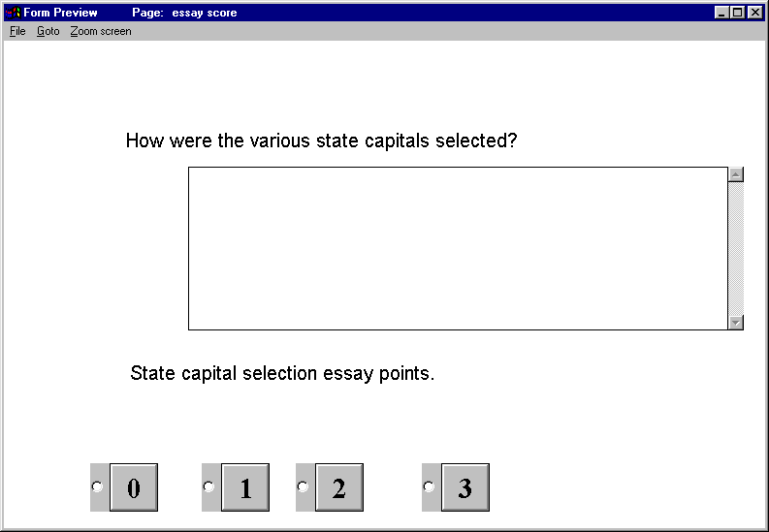Viewport: 769px width, 532px height.
Task: Select the radio circle beside score 2
Action: (x=303, y=486)
